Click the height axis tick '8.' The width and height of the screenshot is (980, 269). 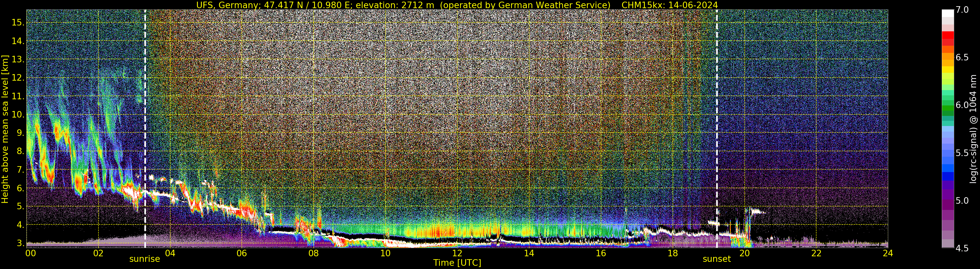point(21,151)
